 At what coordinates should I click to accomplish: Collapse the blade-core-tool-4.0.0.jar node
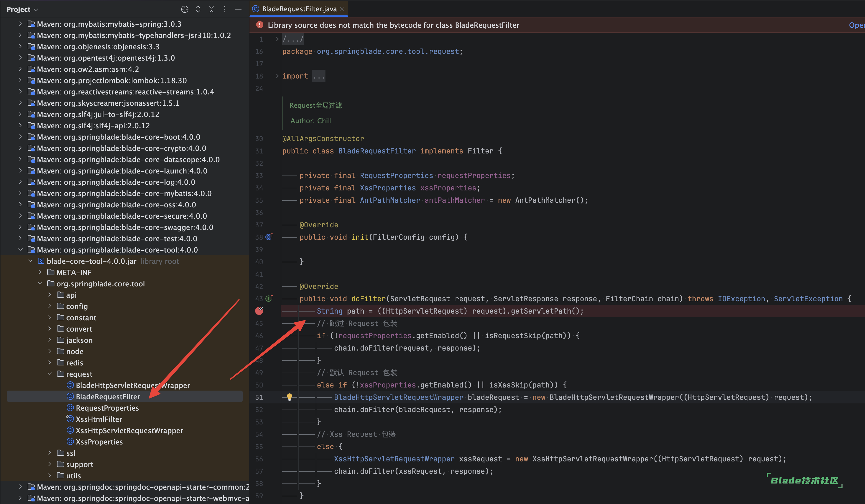30,261
